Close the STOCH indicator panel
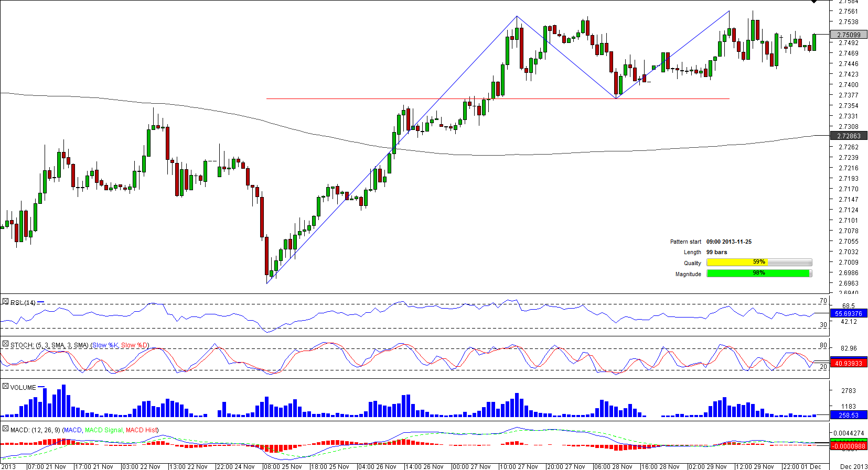The height and width of the screenshot is (470, 868). click(x=5, y=344)
